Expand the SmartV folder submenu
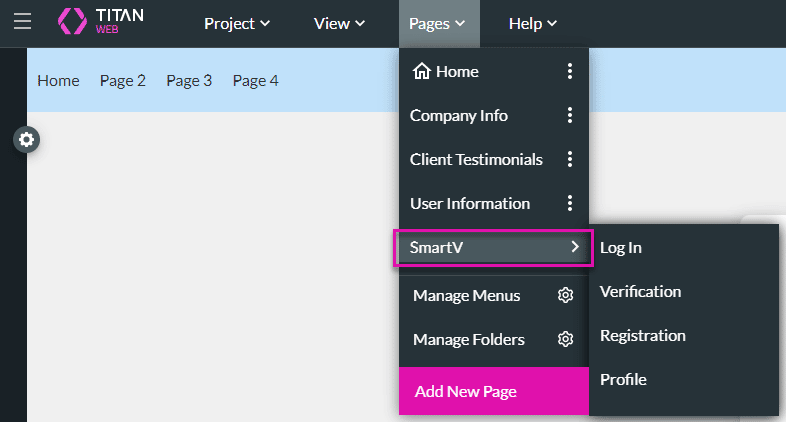786x422 pixels. [x=493, y=247]
